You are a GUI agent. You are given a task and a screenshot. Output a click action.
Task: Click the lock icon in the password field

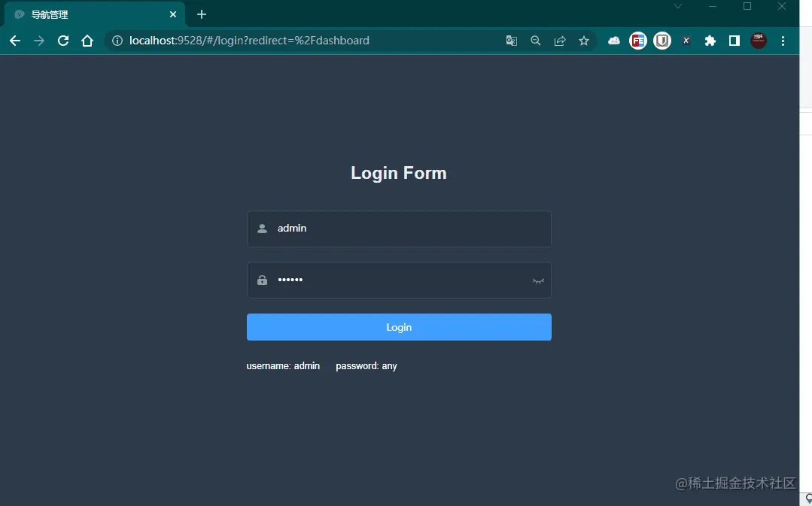262,280
